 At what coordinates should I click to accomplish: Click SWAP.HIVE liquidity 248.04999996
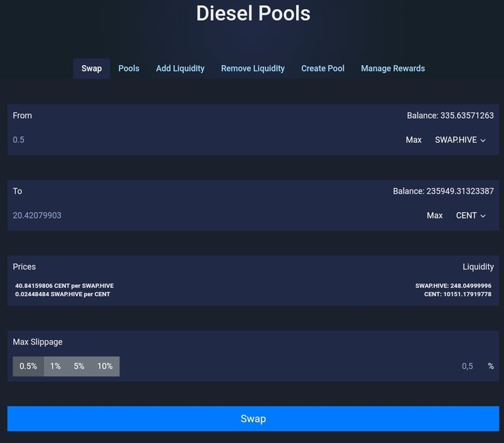point(453,285)
